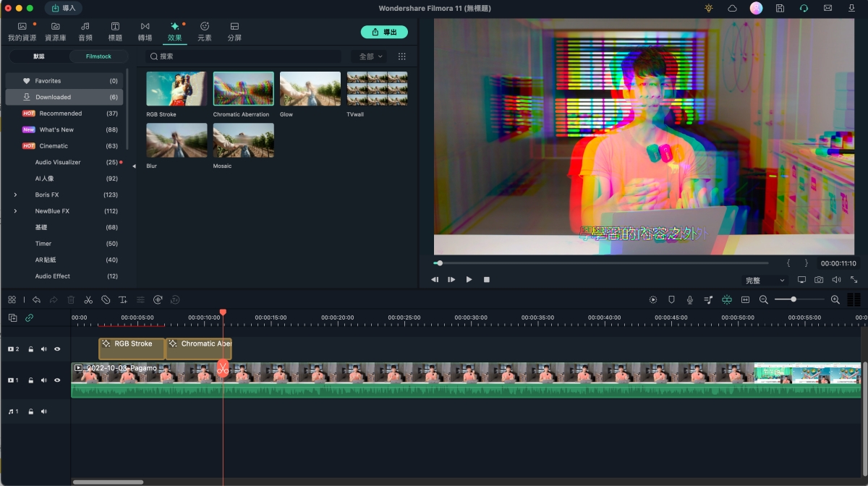Toggle the lock on video track 1

(x=30, y=380)
